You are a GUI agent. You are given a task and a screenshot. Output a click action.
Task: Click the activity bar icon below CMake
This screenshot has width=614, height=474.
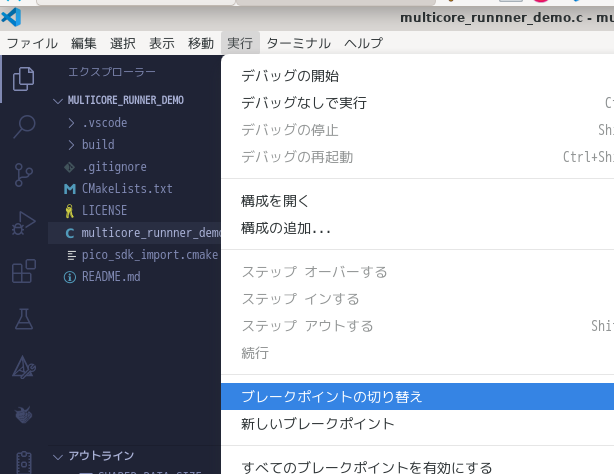(x=23, y=415)
